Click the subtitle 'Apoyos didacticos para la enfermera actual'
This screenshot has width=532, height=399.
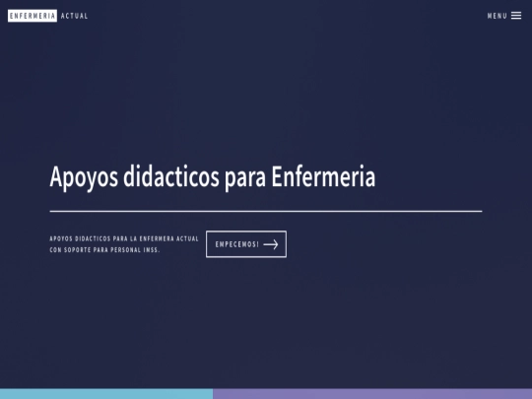coord(124,238)
